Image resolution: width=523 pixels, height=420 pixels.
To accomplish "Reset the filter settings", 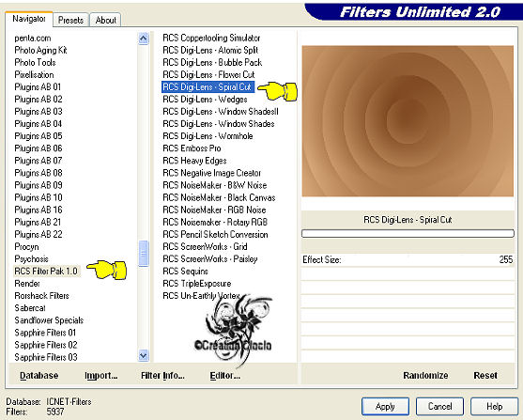I will click(x=485, y=376).
